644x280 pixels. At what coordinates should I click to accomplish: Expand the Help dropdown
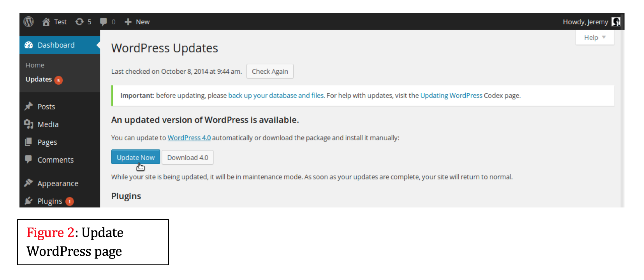pyautogui.click(x=595, y=37)
